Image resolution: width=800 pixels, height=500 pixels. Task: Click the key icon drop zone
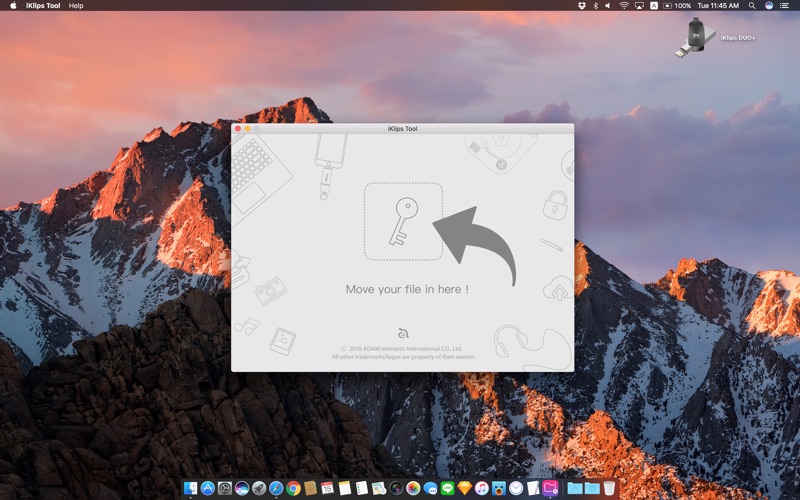click(x=403, y=221)
